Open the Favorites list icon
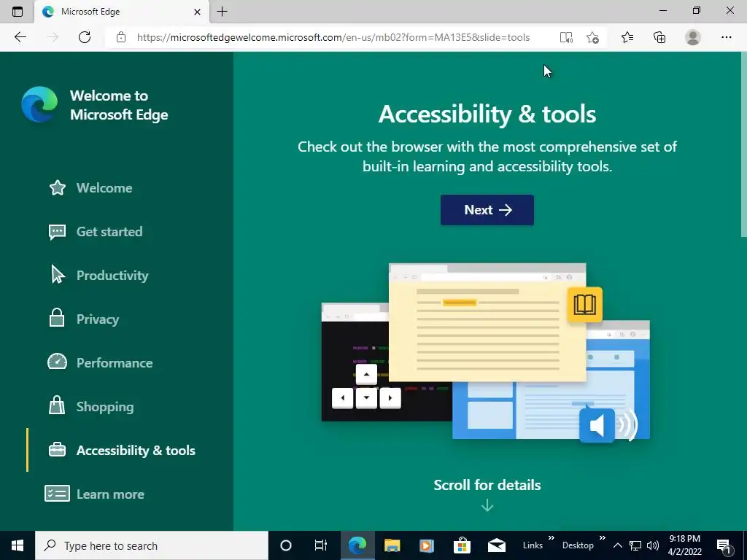This screenshot has width=747, height=560. [x=627, y=37]
